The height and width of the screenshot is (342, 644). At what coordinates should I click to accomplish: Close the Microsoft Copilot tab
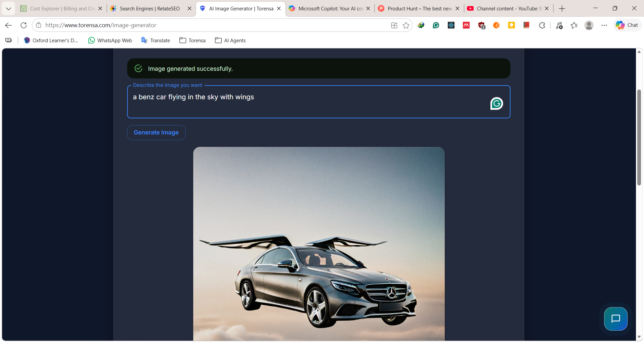(x=368, y=9)
